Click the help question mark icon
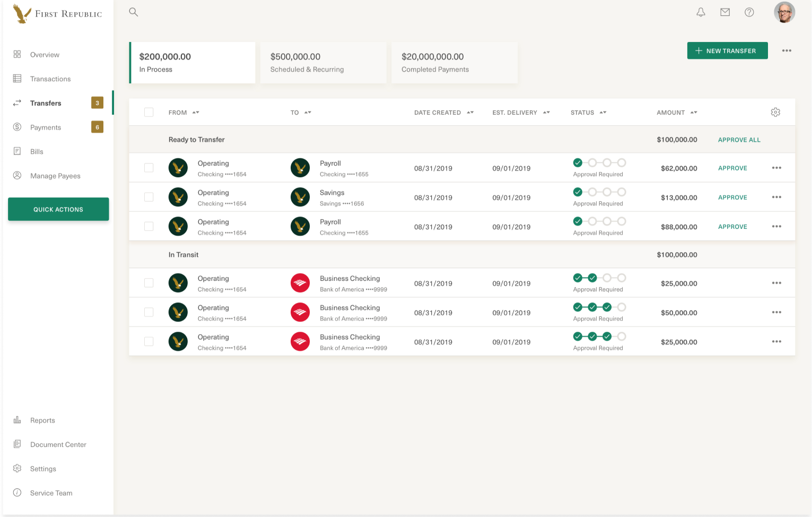The width and height of the screenshot is (812, 517). (x=749, y=12)
